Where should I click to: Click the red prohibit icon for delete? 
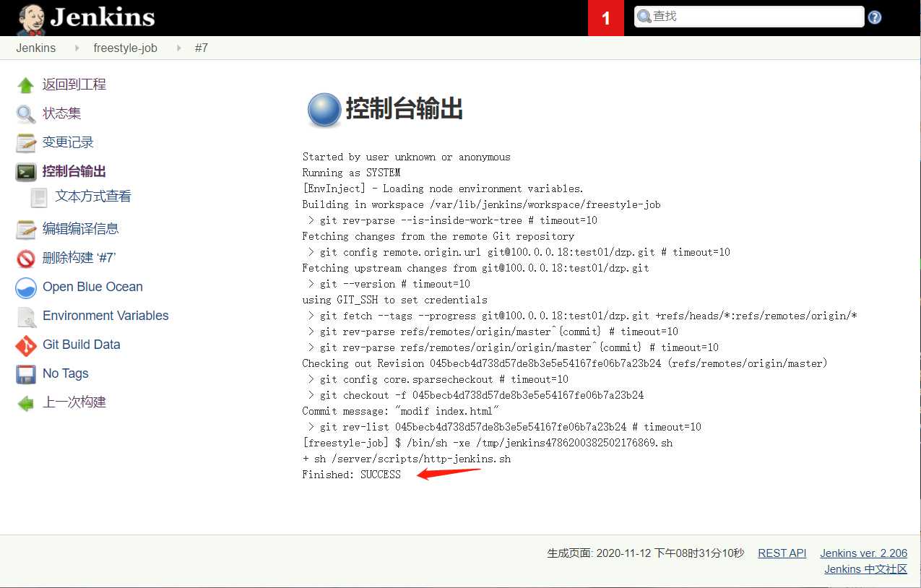25,259
